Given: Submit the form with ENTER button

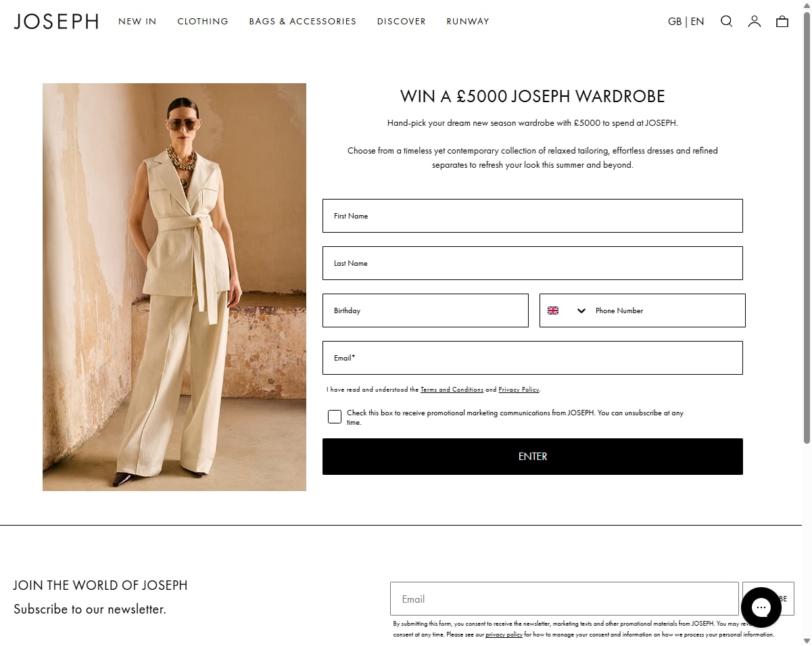Looking at the screenshot, I should 533,457.
